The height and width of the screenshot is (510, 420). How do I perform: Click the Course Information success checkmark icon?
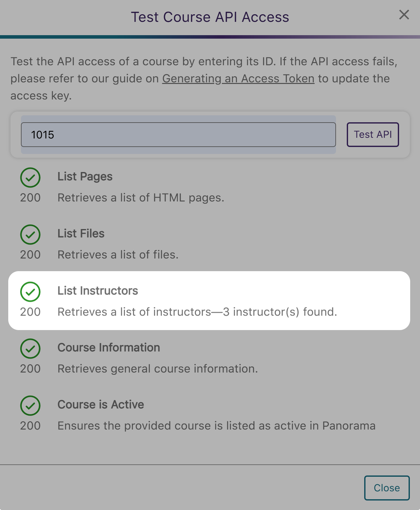(30, 348)
